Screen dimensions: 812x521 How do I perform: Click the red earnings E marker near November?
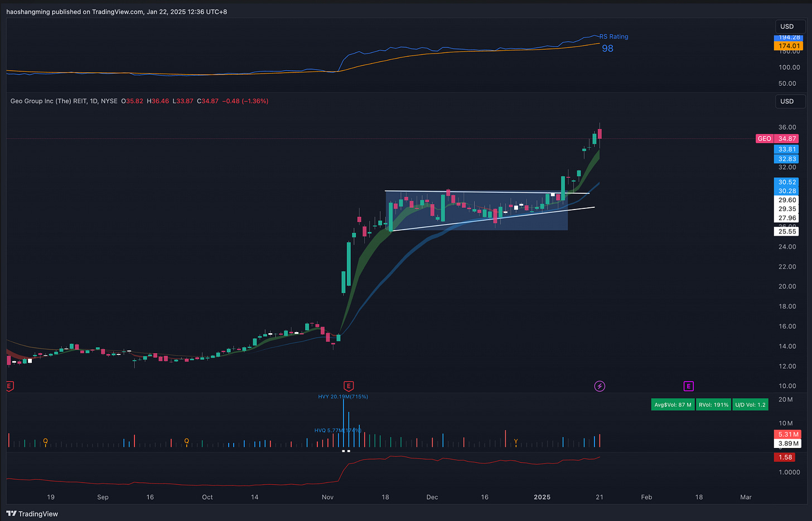(349, 386)
